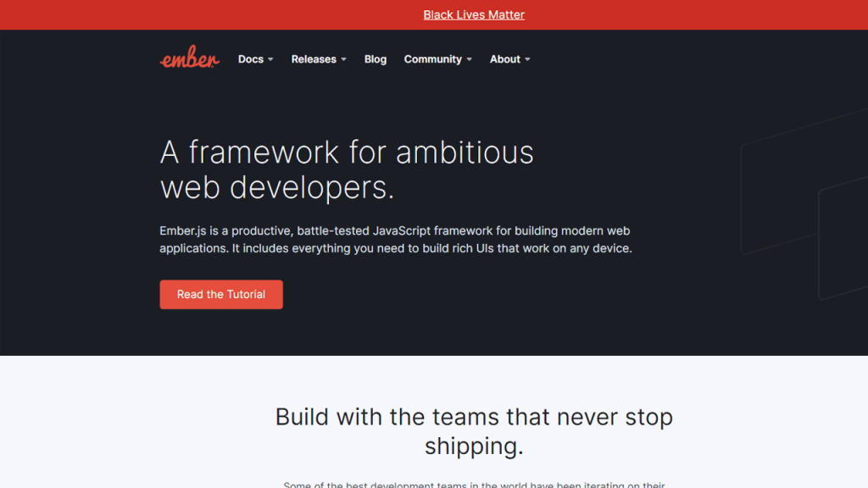868x488 pixels.
Task: Click the dropdown caret beside Community
Action: click(x=470, y=59)
